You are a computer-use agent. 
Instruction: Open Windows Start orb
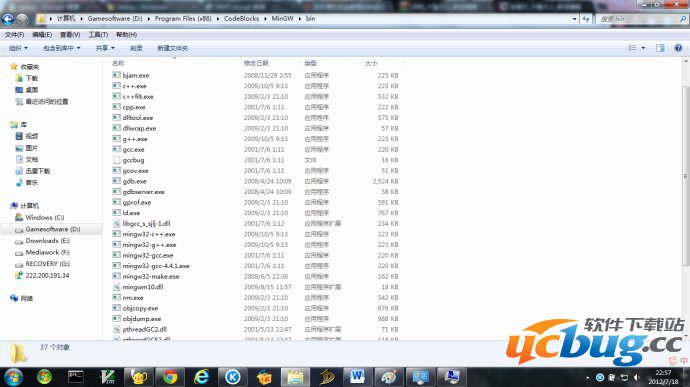(14, 377)
